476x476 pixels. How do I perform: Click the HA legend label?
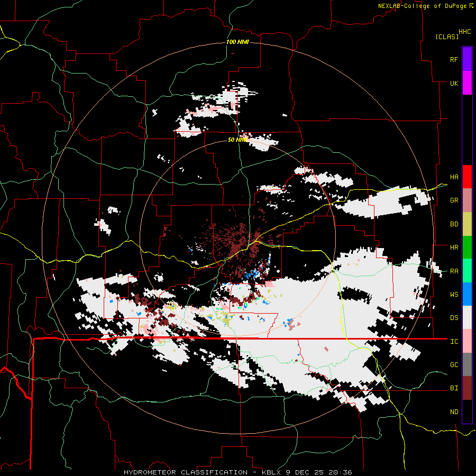454,177
